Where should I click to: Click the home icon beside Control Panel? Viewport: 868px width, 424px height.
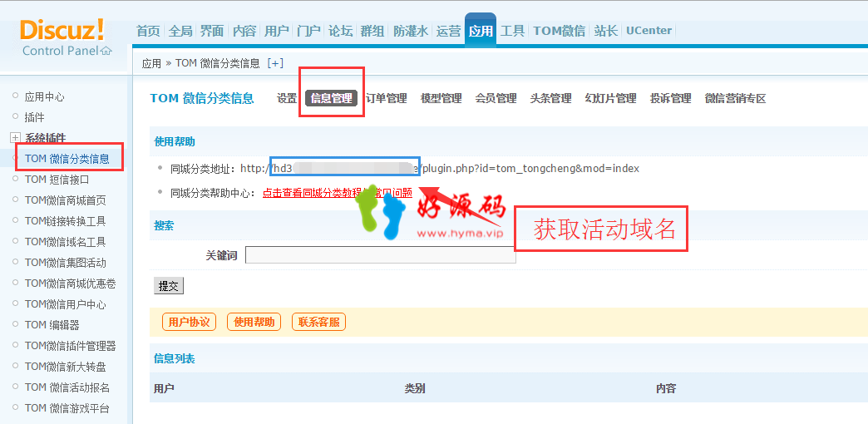(x=106, y=51)
